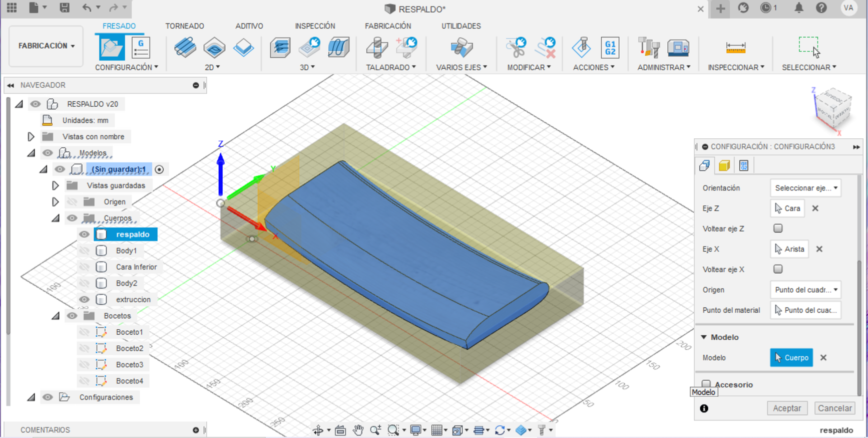Switch to the TORNEADO tab
The height and width of the screenshot is (438, 868).
pyautogui.click(x=185, y=26)
